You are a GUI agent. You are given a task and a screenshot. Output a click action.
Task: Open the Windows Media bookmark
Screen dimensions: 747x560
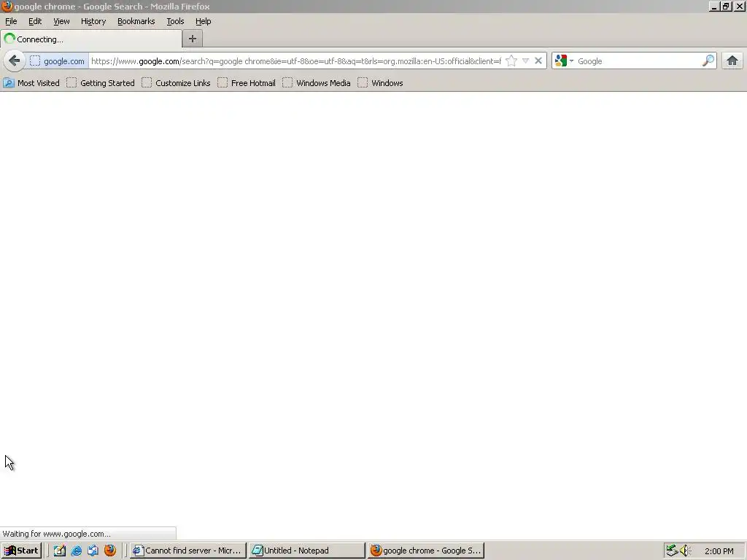tap(317, 83)
